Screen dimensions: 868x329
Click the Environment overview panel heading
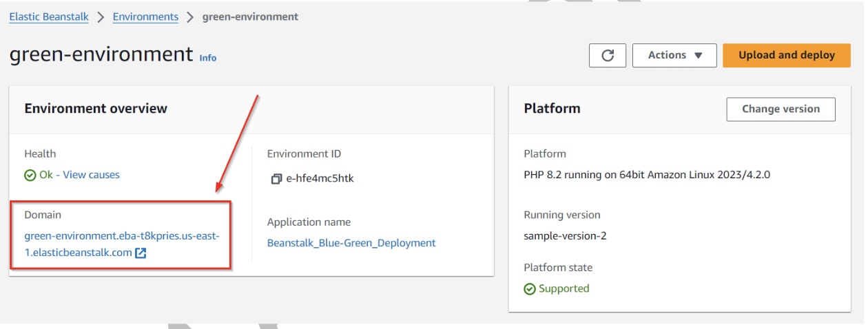coord(96,108)
